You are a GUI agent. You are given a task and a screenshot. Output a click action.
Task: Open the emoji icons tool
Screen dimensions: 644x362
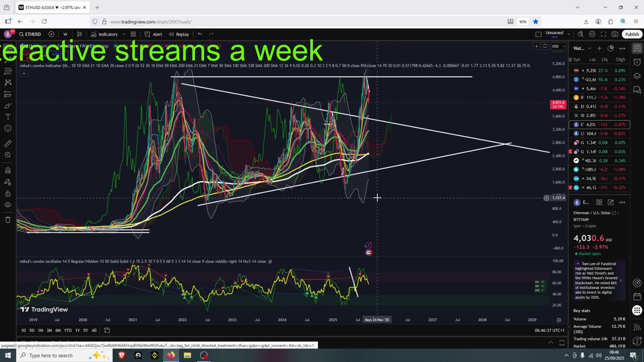(8, 129)
